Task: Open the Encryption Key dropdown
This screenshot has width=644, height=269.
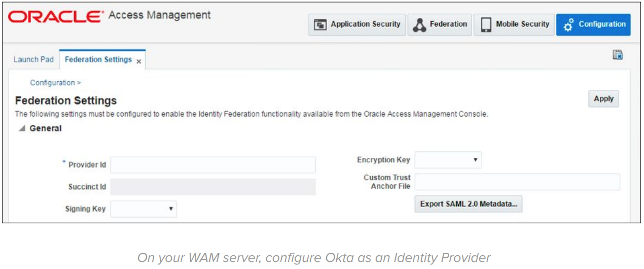Action: point(448,160)
